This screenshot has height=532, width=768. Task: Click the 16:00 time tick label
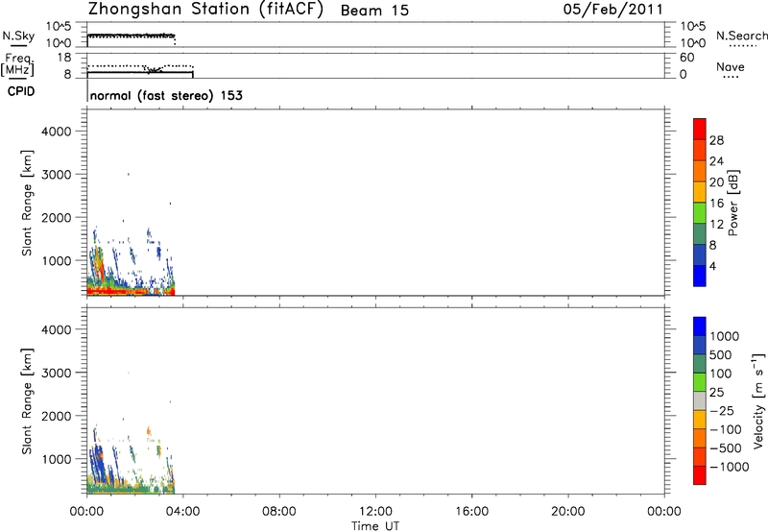471,512
